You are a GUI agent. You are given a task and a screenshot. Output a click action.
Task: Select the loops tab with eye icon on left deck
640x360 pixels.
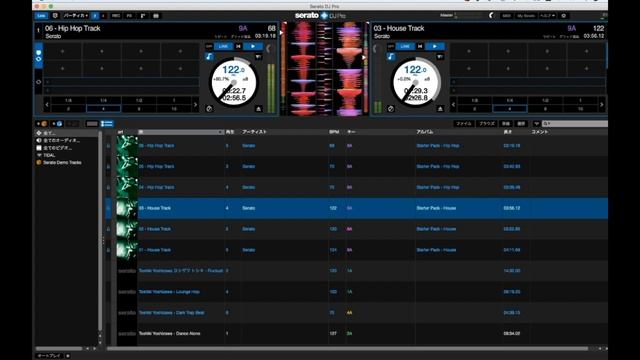[39, 82]
